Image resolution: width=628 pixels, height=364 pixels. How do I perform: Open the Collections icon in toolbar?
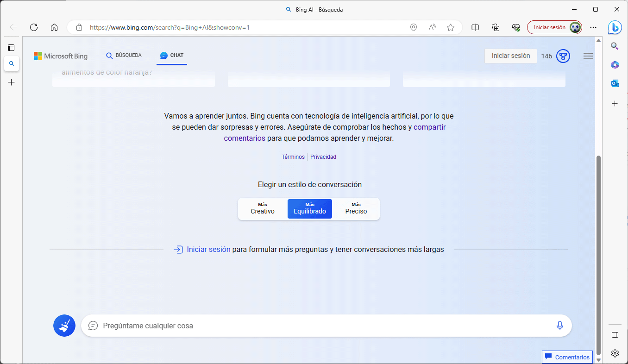(x=496, y=27)
